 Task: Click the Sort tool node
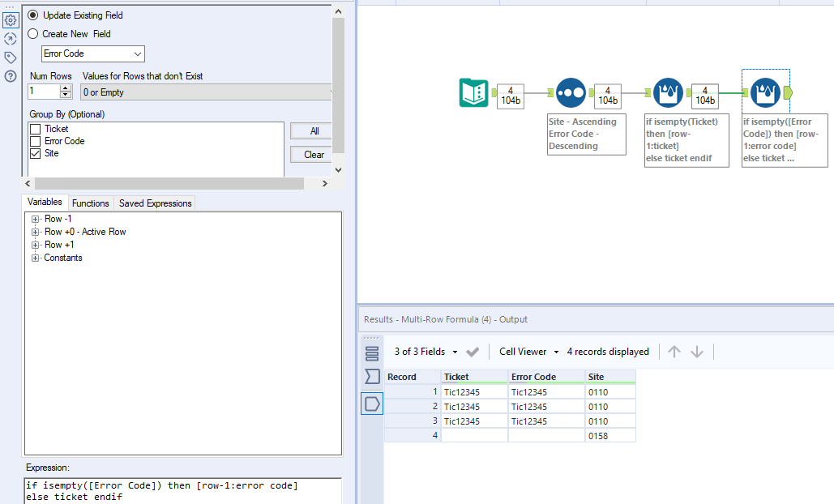571,93
